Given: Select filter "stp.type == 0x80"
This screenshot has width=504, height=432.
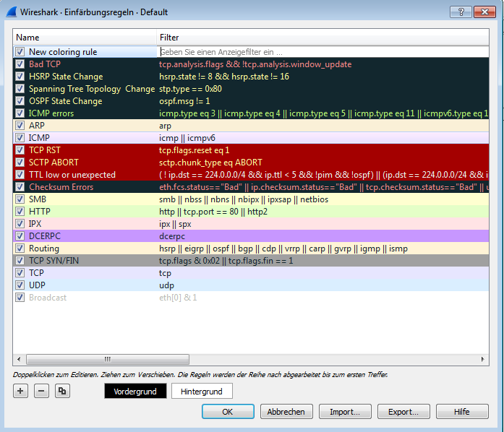Looking at the screenshot, I should coord(190,89).
